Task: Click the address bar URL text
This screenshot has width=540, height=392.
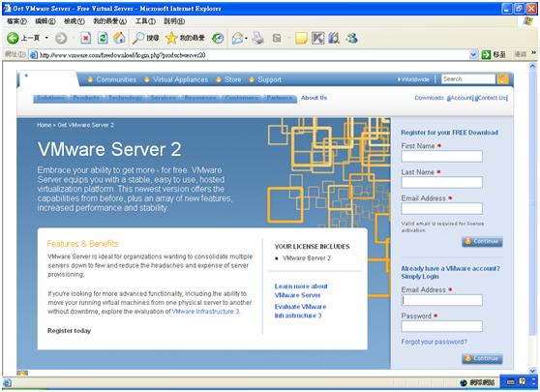Action: click(123, 55)
